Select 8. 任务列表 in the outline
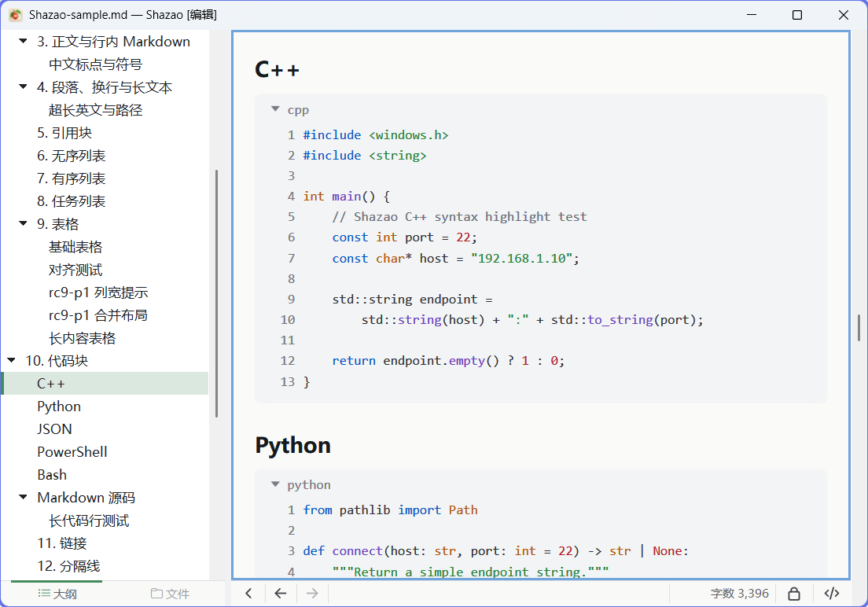 point(71,201)
